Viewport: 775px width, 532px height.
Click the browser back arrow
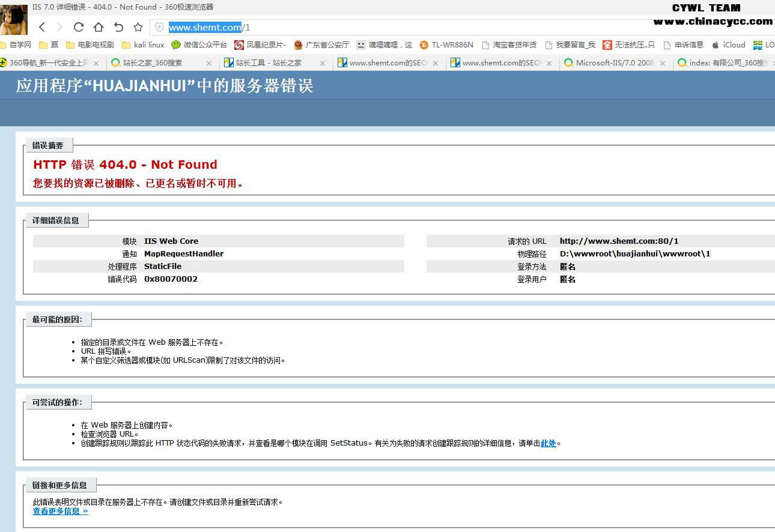(42, 27)
